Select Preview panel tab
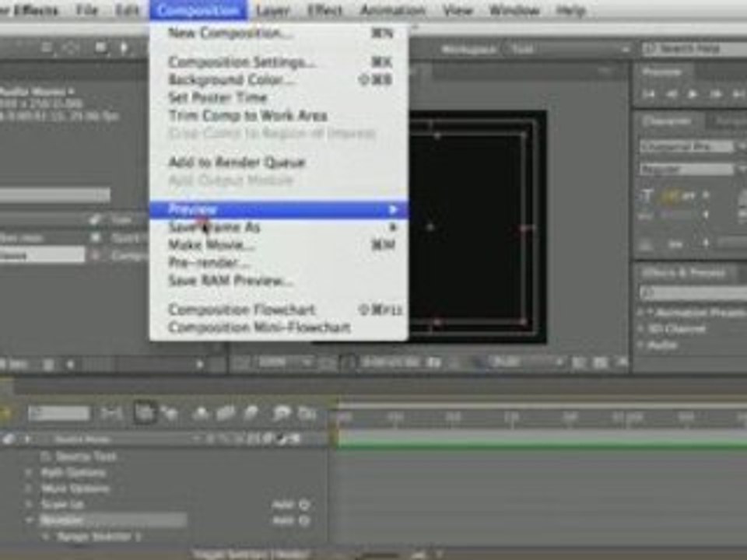The image size is (747, 560). pos(661,72)
